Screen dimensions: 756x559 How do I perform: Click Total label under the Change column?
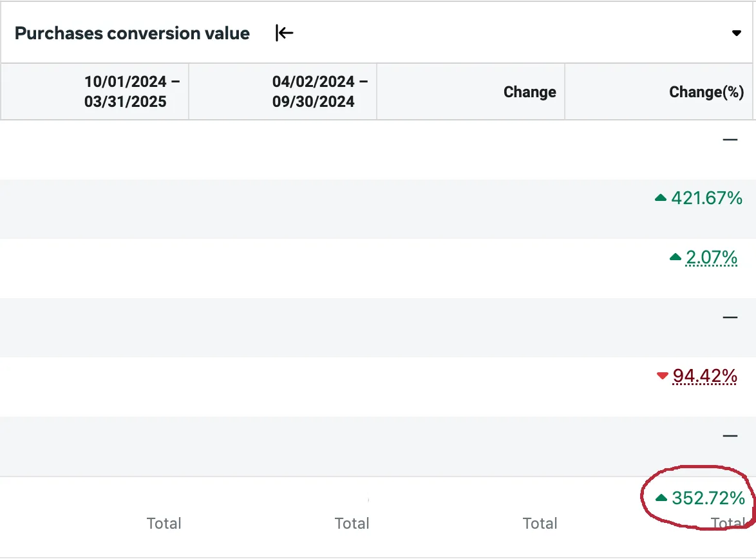pyautogui.click(x=540, y=524)
